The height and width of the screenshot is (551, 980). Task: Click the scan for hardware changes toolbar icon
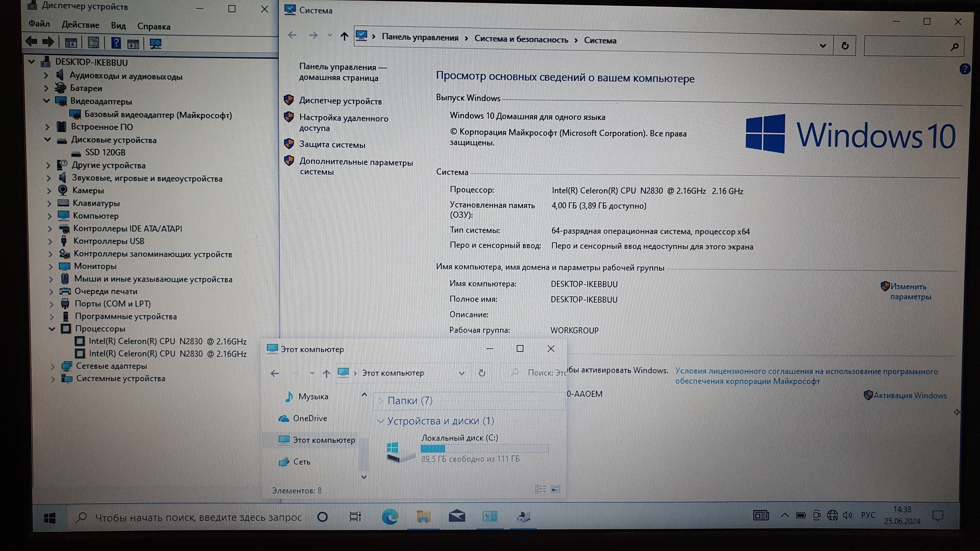tap(156, 44)
